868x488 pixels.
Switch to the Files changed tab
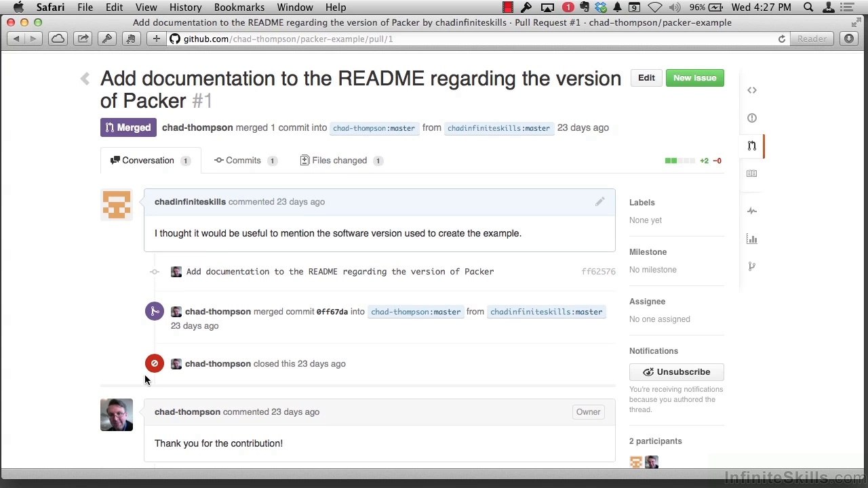coord(341,161)
